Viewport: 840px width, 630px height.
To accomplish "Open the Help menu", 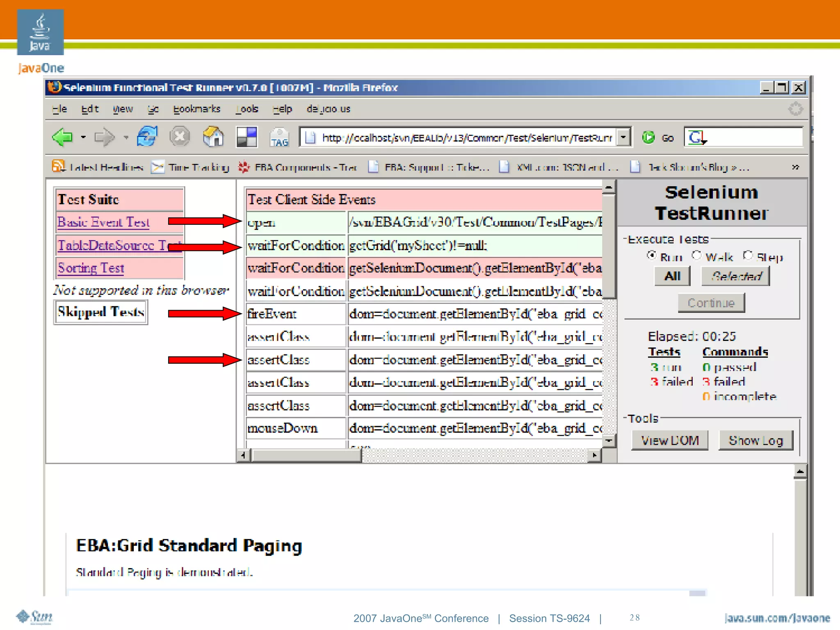I will (282, 109).
